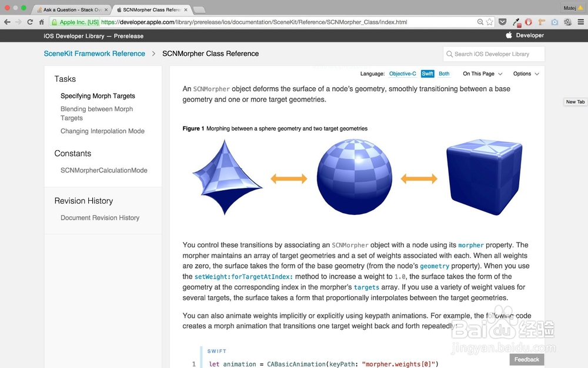Open the Chrome hamburger menu
Image resolution: width=588 pixels, height=368 pixels.
click(580, 22)
